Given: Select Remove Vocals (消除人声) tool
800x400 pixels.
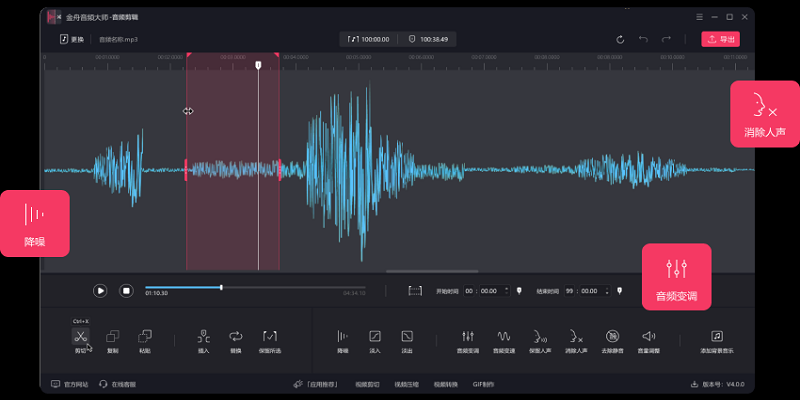Looking at the screenshot, I should [x=575, y=337].
